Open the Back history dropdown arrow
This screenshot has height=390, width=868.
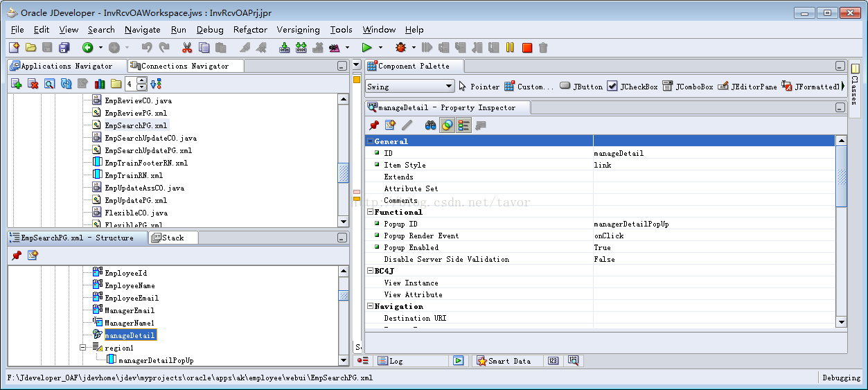tap(100, 48)
